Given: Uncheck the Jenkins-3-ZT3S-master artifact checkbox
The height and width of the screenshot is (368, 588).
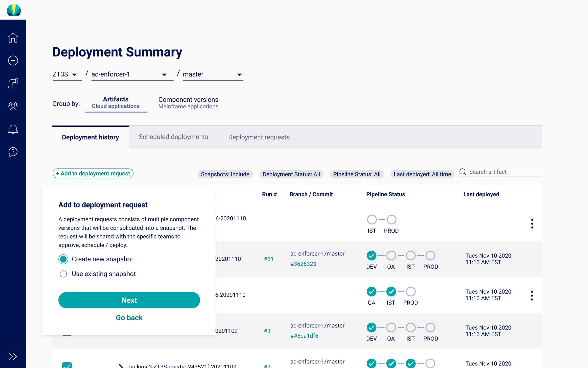Looking at the screenshot, I should pos(67,365).
